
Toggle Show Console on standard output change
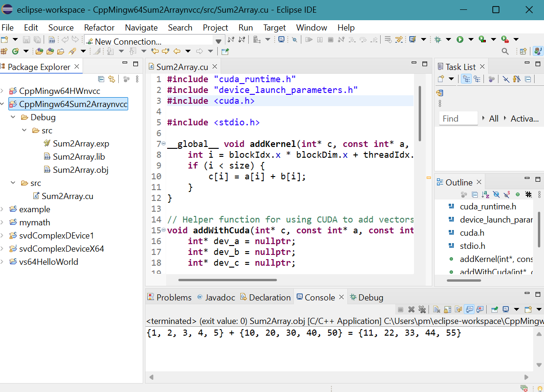click(470, 309)
